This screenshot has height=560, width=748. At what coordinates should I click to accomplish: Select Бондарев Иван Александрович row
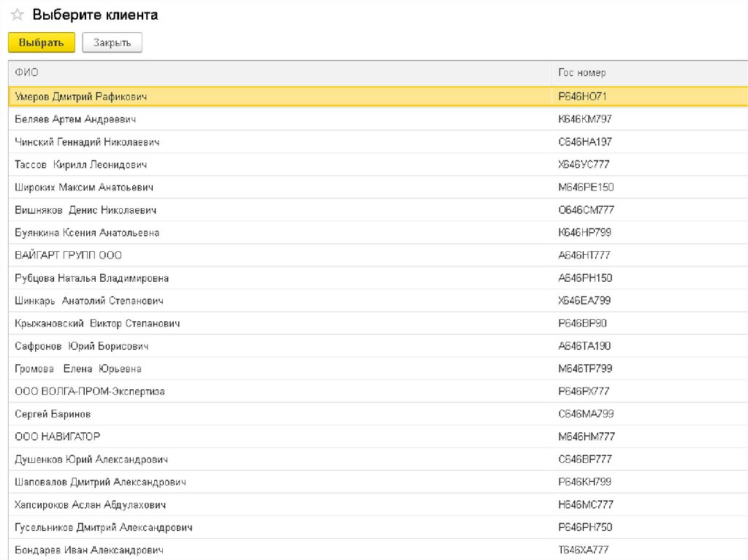[x=89, y=550]
